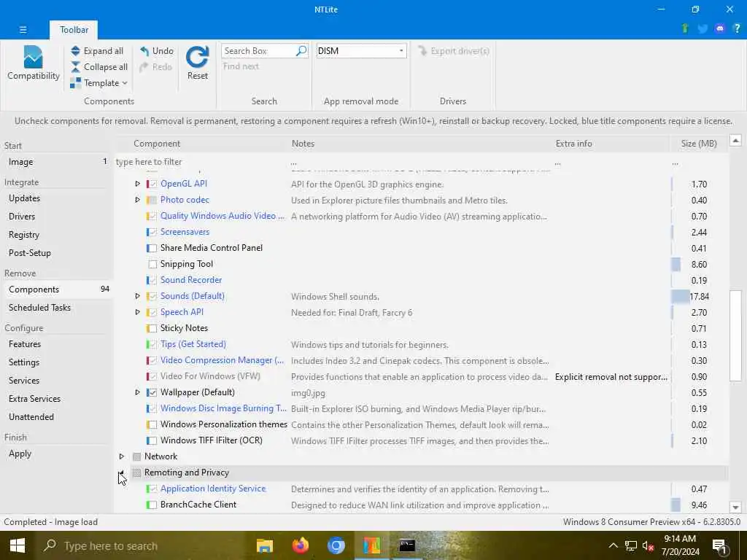The width and height of the screenshot is (747, 560).
Task: Expand the Speech API node
Action: [137, 312]
